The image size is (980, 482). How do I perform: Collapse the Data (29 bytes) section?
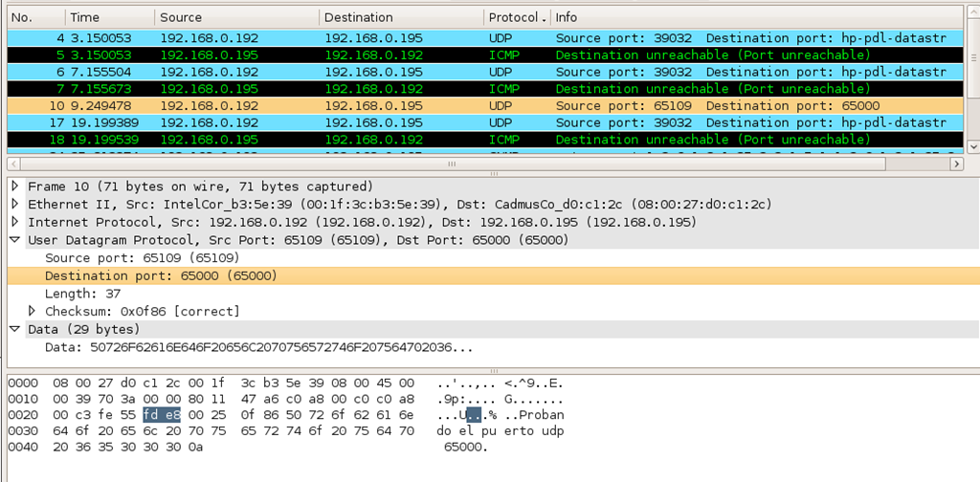(15, 329)
